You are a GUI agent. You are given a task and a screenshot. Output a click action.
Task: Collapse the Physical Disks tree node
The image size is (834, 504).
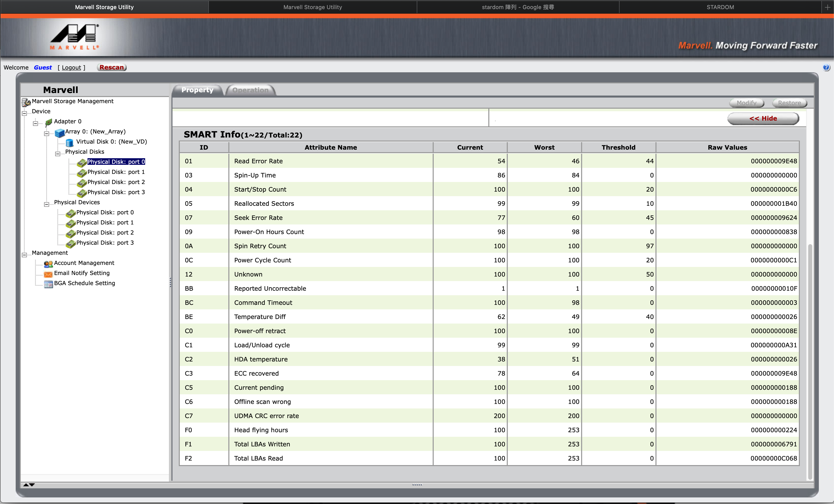coord(58,154)
